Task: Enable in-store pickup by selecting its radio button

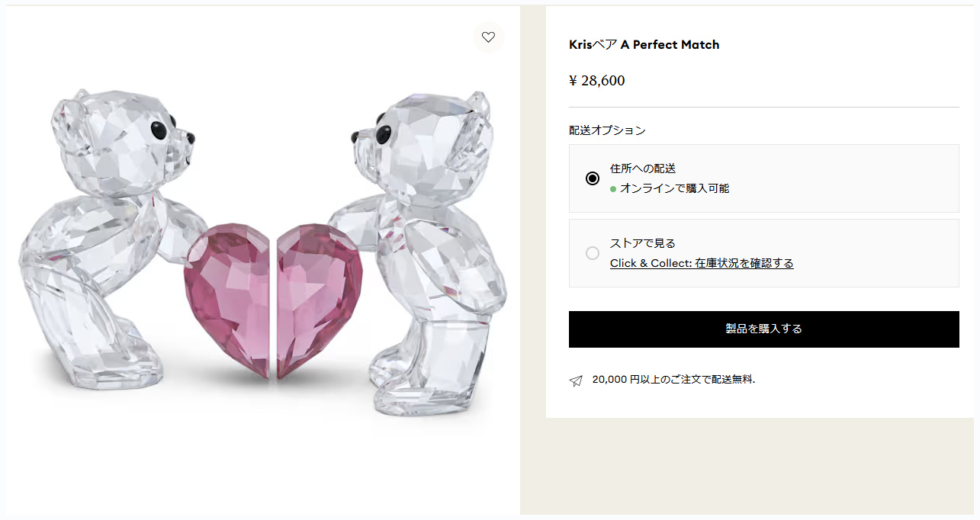Action: pos(593,252)
